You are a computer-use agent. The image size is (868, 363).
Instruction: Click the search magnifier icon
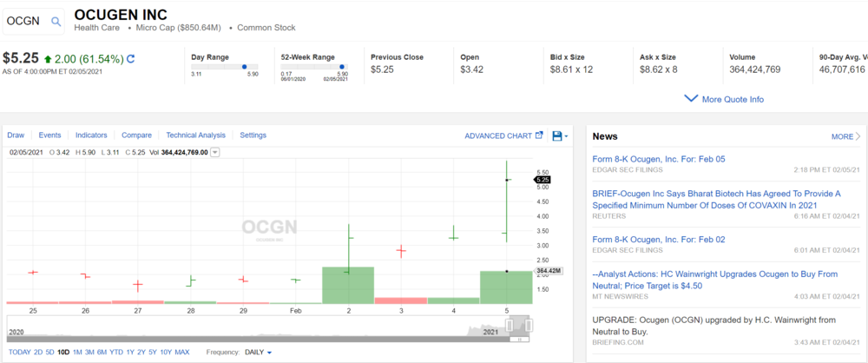coord(56,21)
